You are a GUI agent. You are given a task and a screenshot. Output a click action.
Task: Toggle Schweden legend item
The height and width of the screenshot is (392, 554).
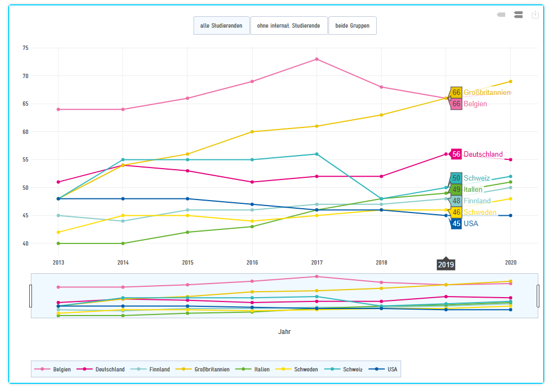click(x=300, y=369)
